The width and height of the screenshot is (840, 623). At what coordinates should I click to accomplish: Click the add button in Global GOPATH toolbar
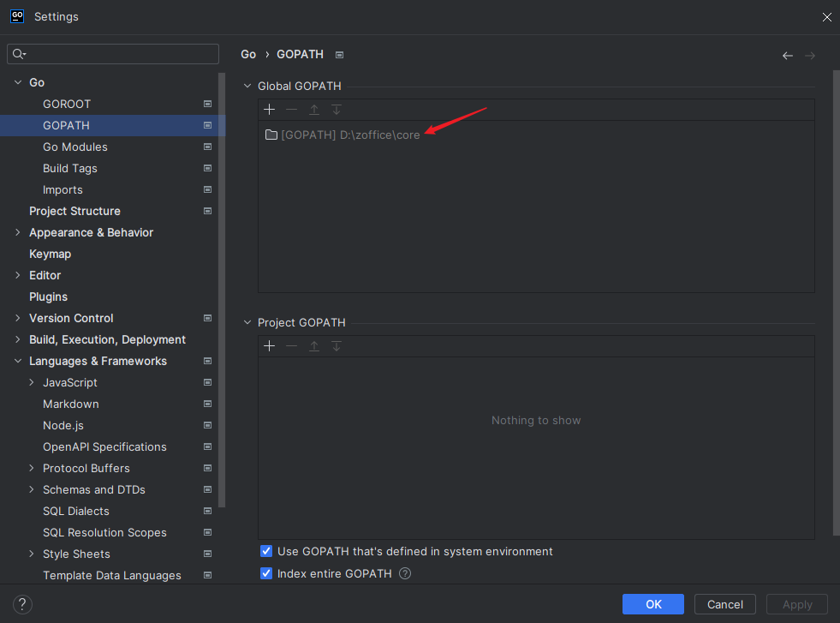pyautogui.click(x=269, y=110)
